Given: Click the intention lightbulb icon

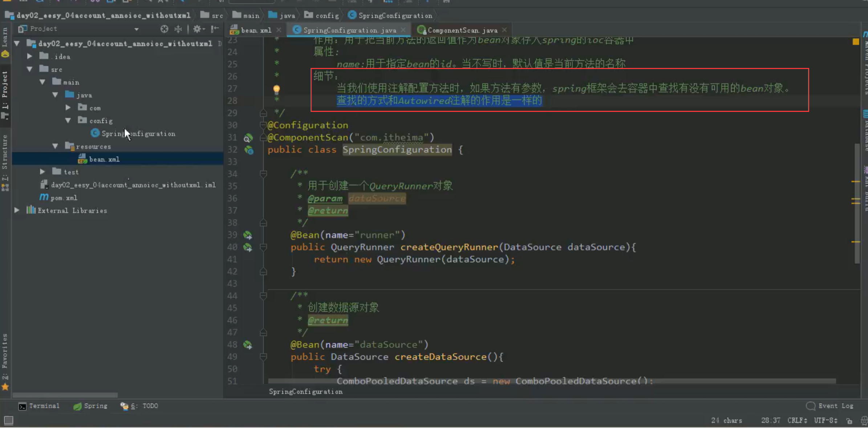Looking at the screenshot, I should tap(276, 89).
